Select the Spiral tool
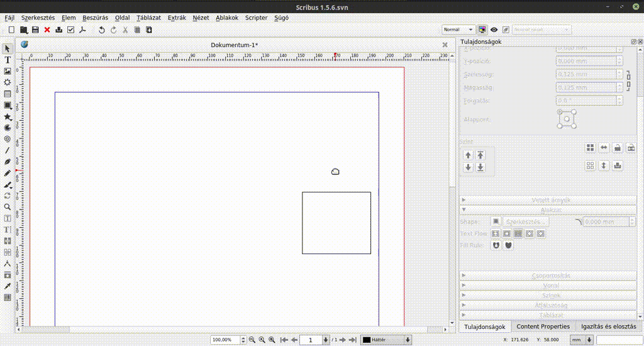This screenshot has width=644, height=346. (8, 139)
